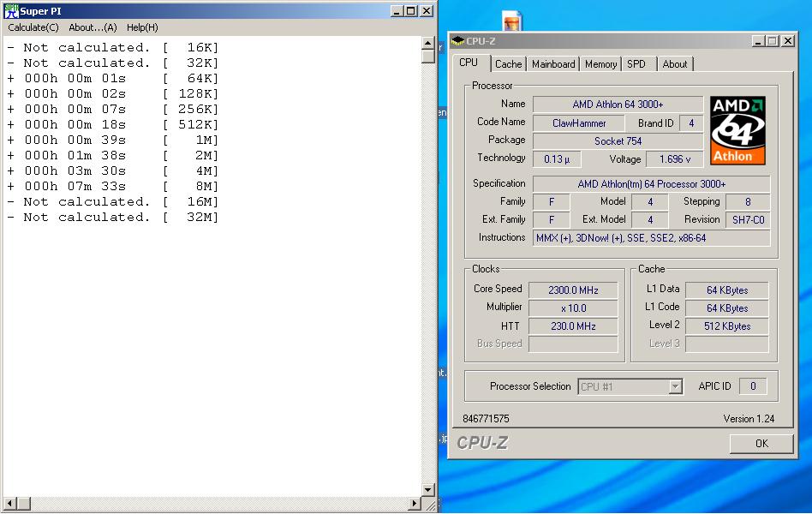Click the Super PI vertical scrollbar down arrow
Viewport: 812px width, 514px height.
[x=427, y=490]
